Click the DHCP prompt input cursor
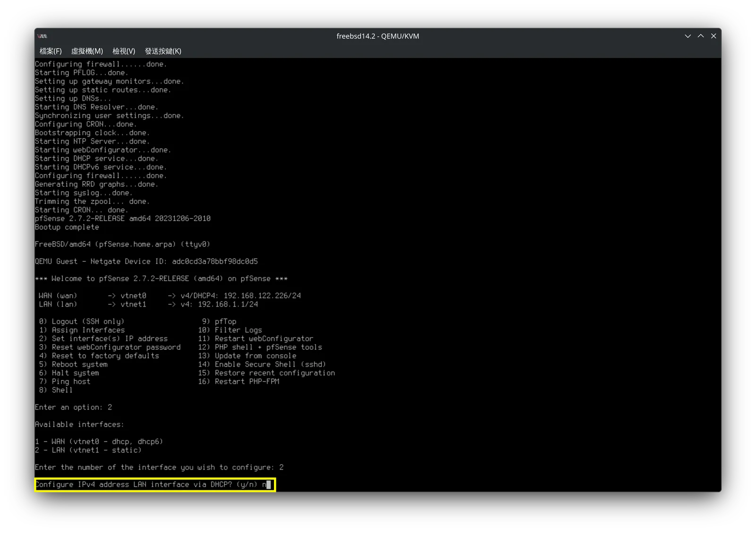756x533 pixels. tap(268, 484)
